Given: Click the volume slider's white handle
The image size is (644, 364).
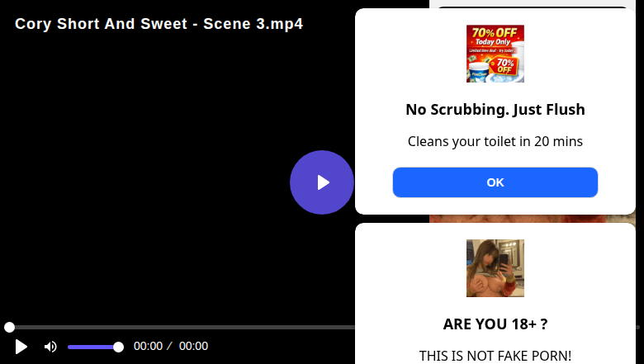Looking at the screenshot, I should [118, 347].
